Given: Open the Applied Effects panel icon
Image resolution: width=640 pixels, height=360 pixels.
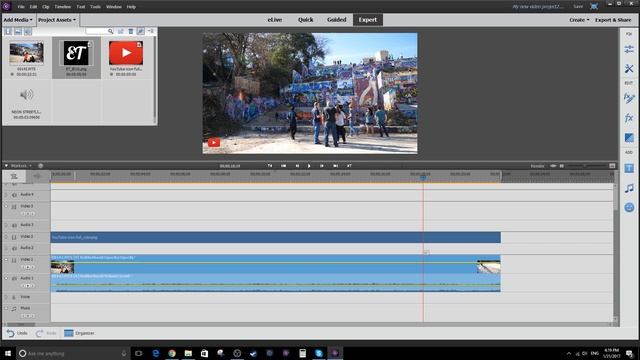Looking at the screenshot, I should point(629,98).
